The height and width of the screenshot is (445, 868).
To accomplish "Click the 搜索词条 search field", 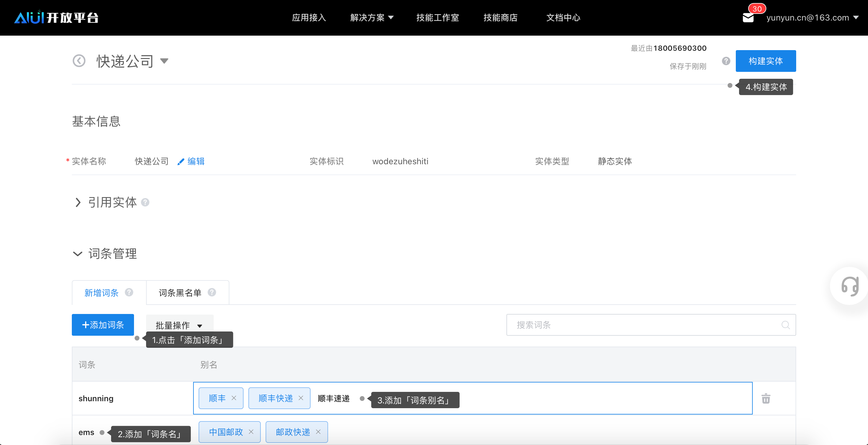I will pos(651,325).
